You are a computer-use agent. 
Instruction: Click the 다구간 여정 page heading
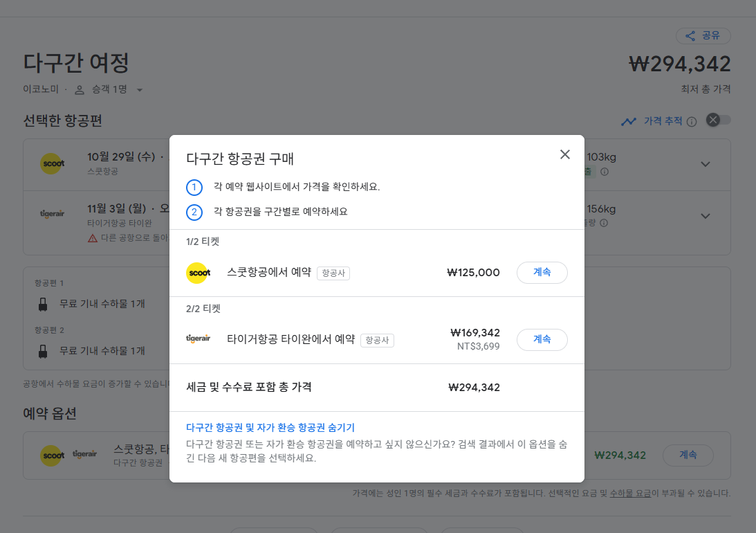pyautogui.click(x=76, y=63)
